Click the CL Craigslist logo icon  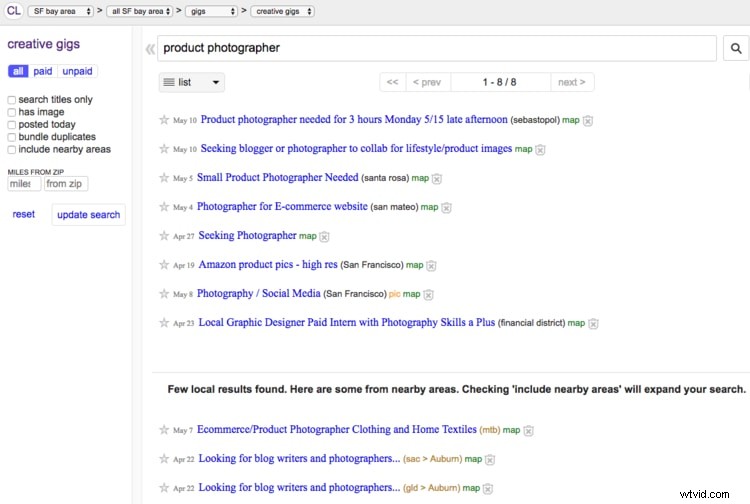tap(13, 11)
